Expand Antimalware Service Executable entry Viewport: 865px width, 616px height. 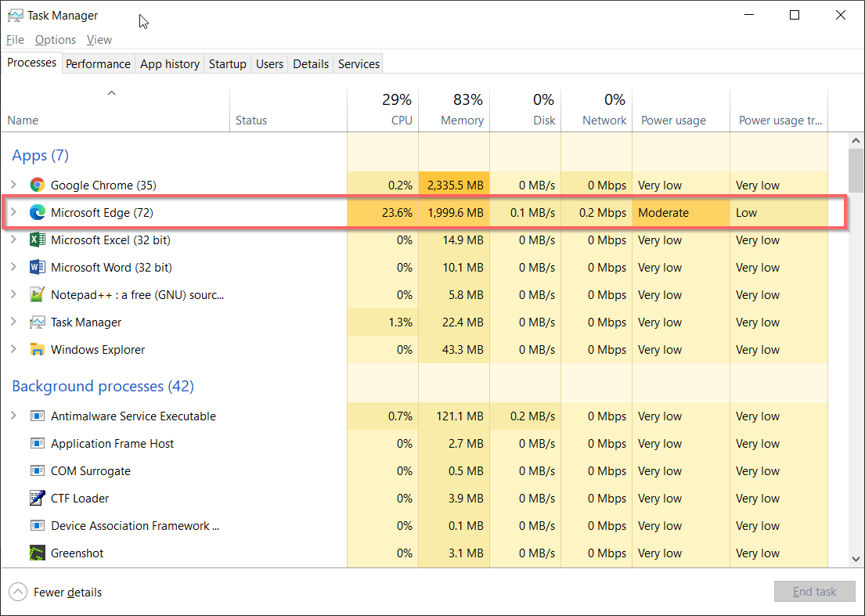(13, 416)
